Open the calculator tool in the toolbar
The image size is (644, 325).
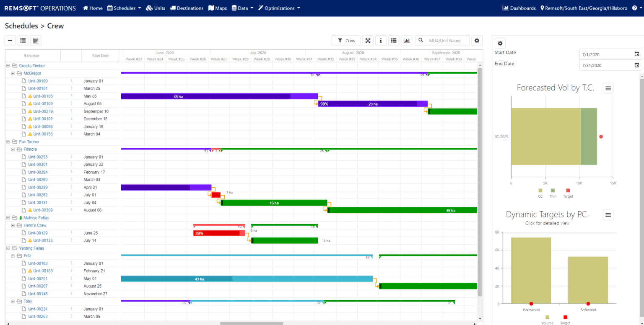pyautogui.click(x=35, y=40)
